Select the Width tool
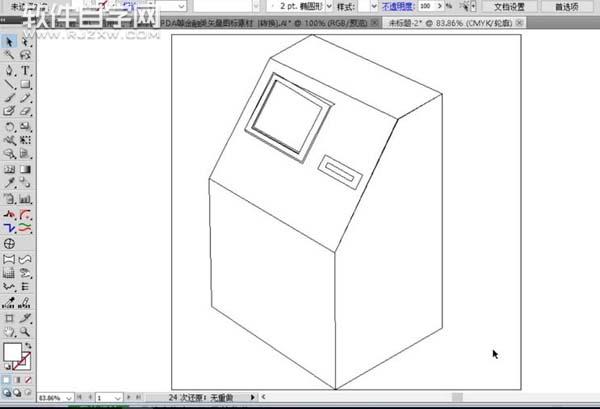The height and width of the screenshot is (409, 600). click(9, 140)
